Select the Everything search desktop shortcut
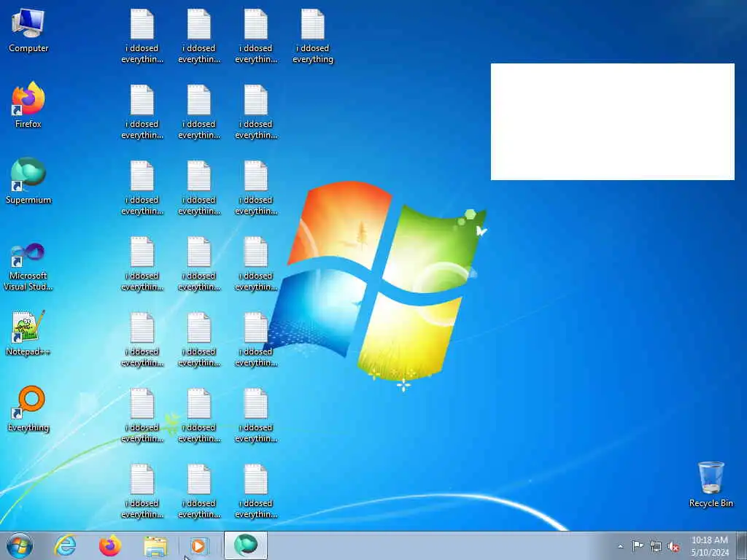747x560 pixels. coord(28,409)
